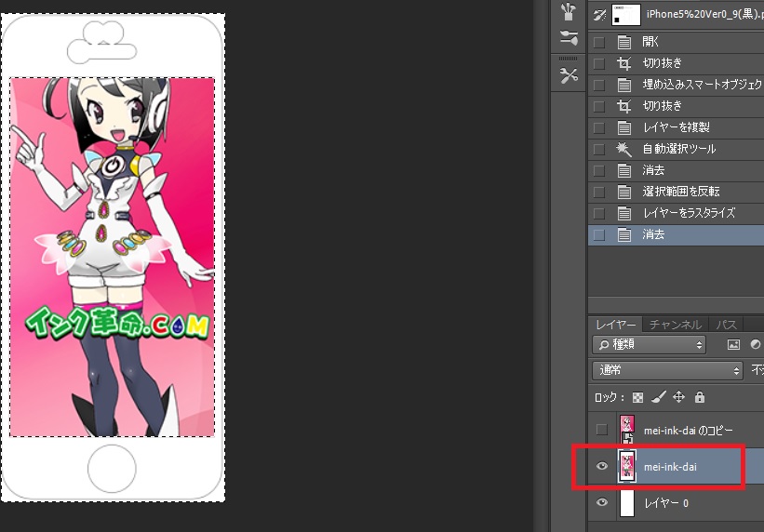Open the Tool Presets wrench icon
This screenshot has height=532, width=764.
coord(569,75)
